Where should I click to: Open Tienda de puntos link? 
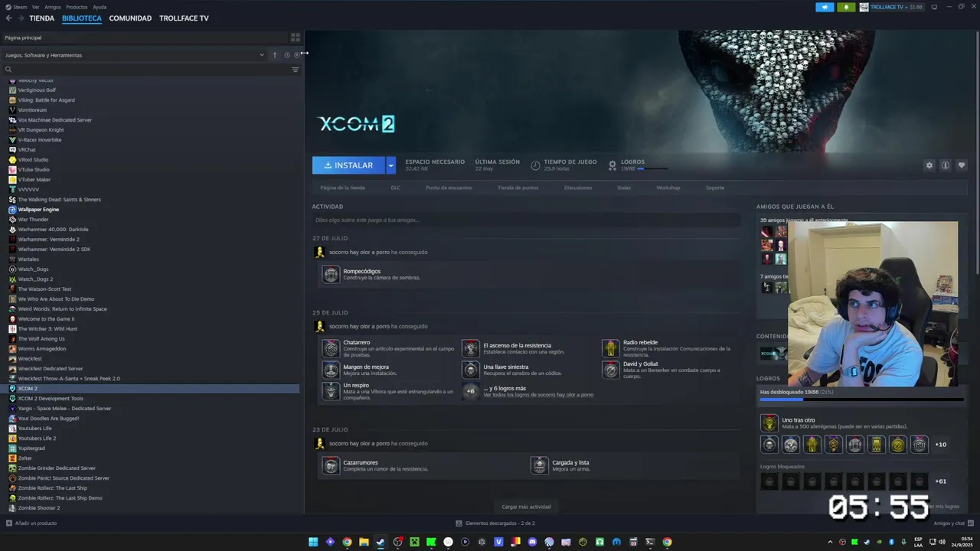coord(518,187)
